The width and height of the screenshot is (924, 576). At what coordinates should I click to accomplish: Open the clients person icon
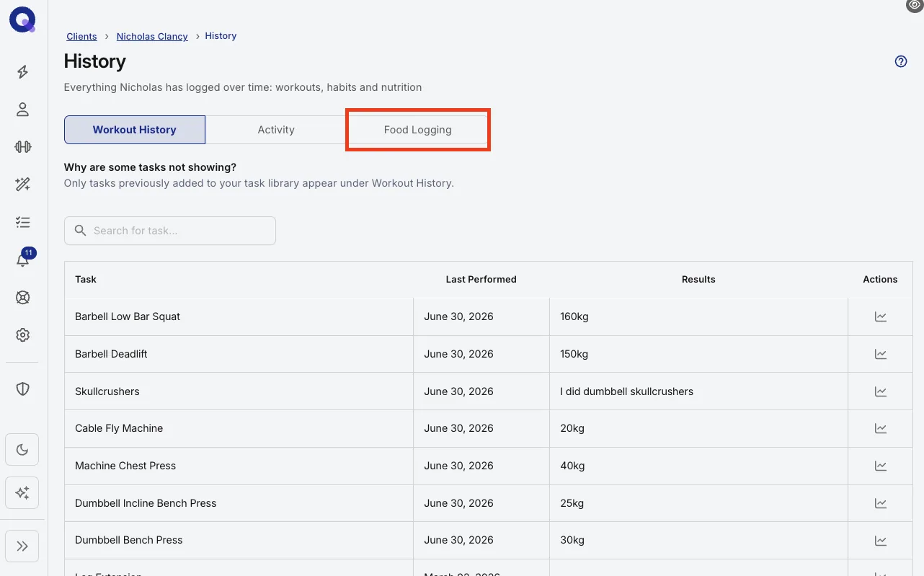point(22,110)
